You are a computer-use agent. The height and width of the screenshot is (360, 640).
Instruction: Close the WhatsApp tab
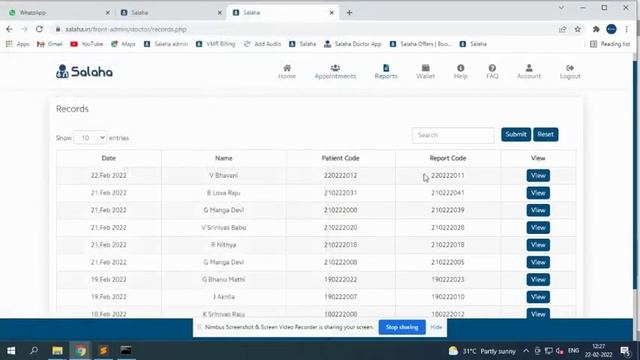(108, 13)
